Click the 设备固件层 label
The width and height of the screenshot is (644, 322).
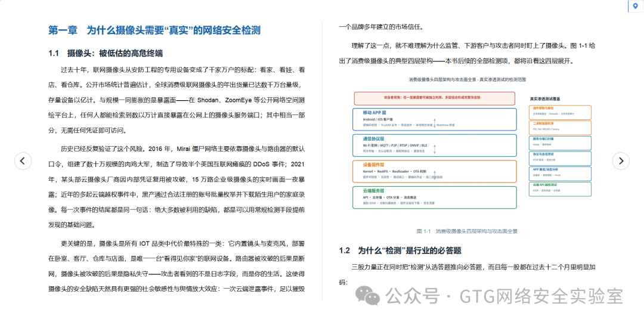(373, 165)
